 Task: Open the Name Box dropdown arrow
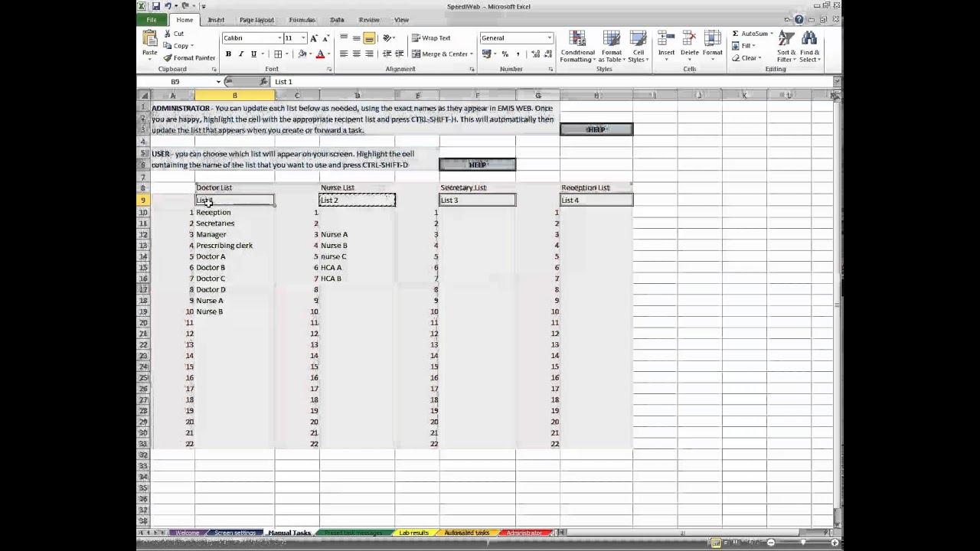click(x=218, y=82)
